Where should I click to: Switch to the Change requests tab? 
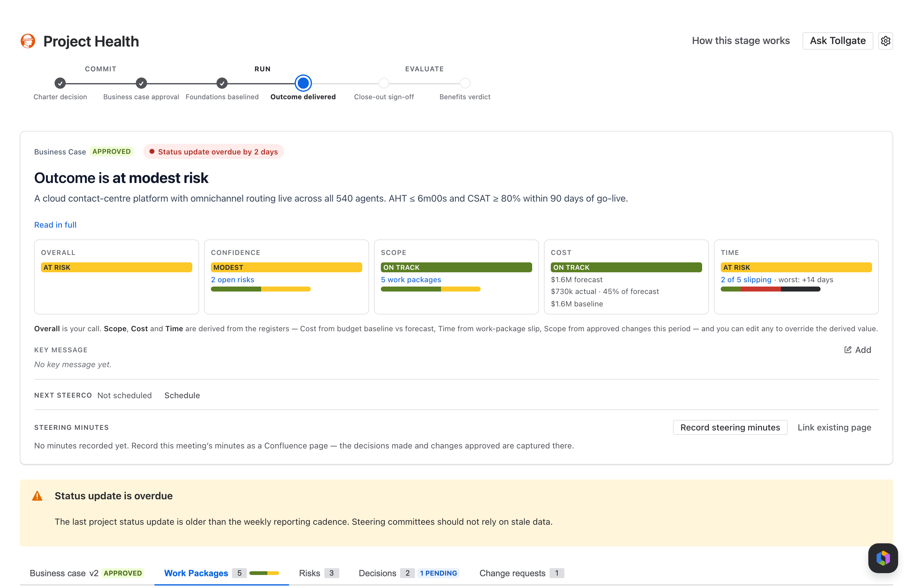(522, 573)
